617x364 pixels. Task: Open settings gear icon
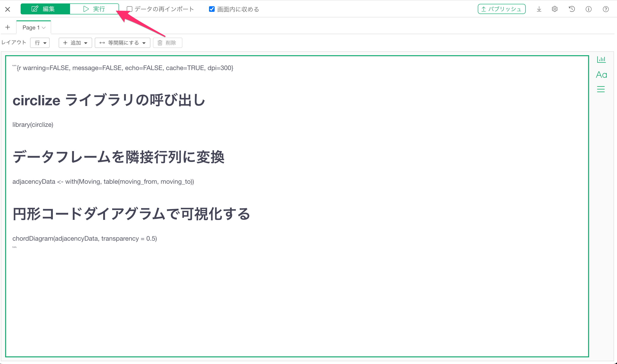[554, 9]
